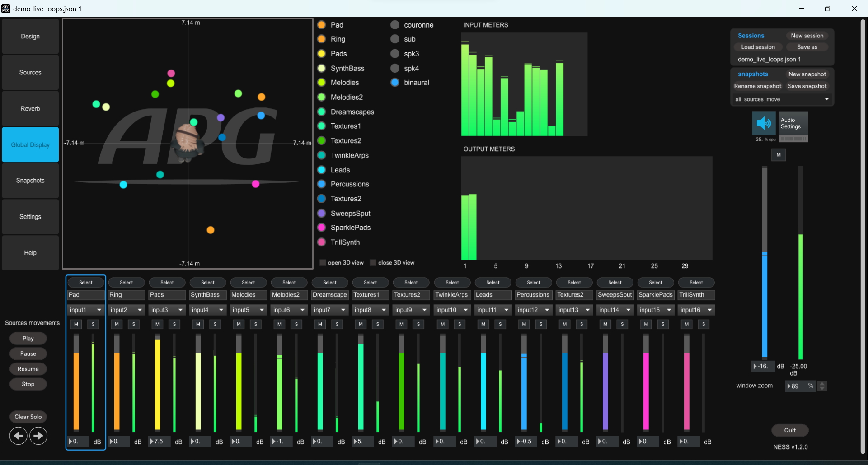Click the Save snapshot button
This screenshot has height=465, width=868.
807,86
